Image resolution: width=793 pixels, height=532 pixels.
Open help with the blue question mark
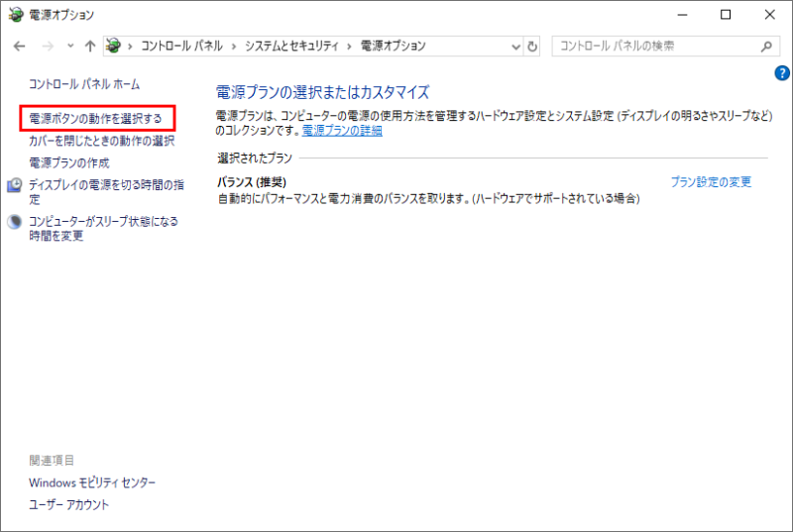pos(781,73)
